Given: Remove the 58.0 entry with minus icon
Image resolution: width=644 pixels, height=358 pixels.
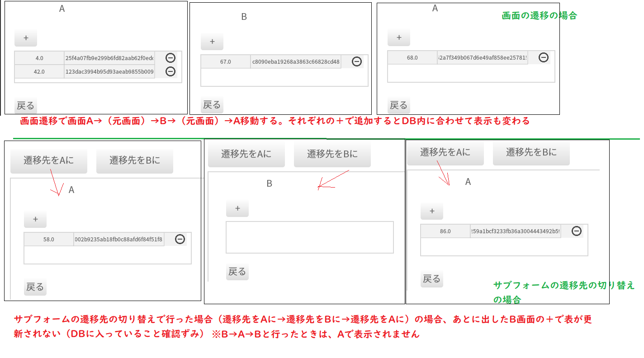Looking at the screenshot, I should pyautogui.click(x=180, y=239).
